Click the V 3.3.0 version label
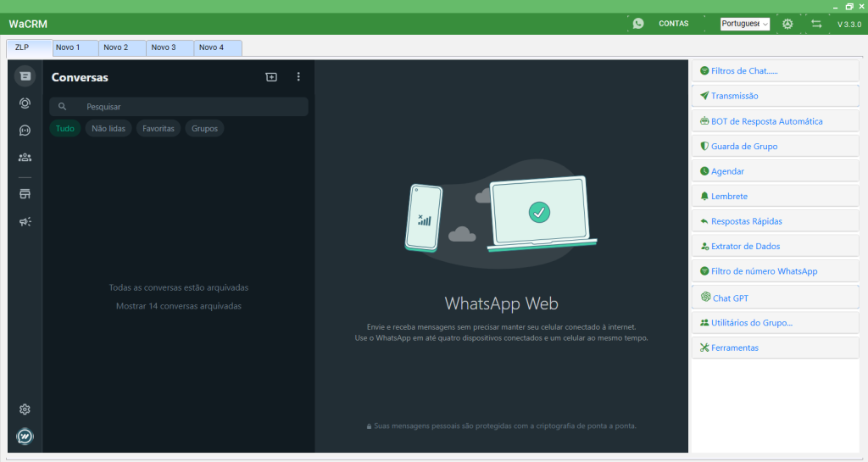 click(x=849, y=25)
